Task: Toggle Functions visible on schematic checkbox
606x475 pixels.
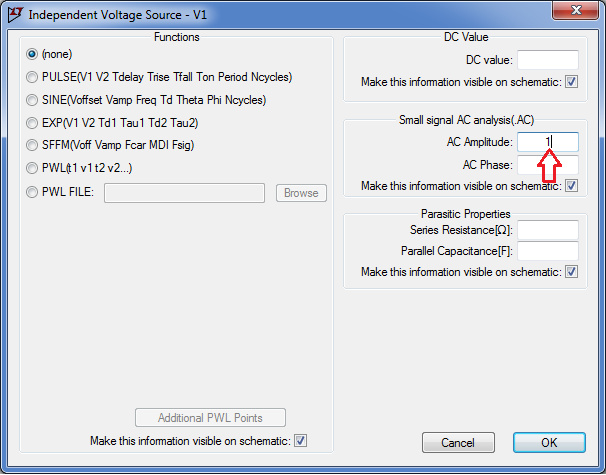Action: click(300, 441)
